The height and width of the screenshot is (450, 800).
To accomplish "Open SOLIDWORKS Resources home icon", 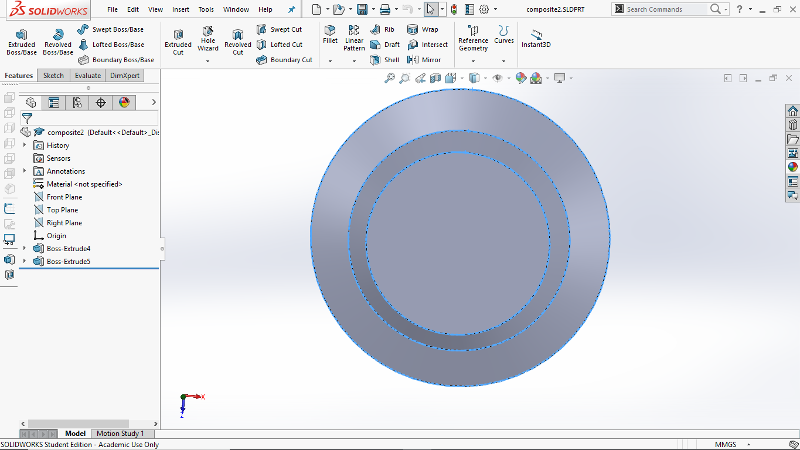I will pos(792,111).
